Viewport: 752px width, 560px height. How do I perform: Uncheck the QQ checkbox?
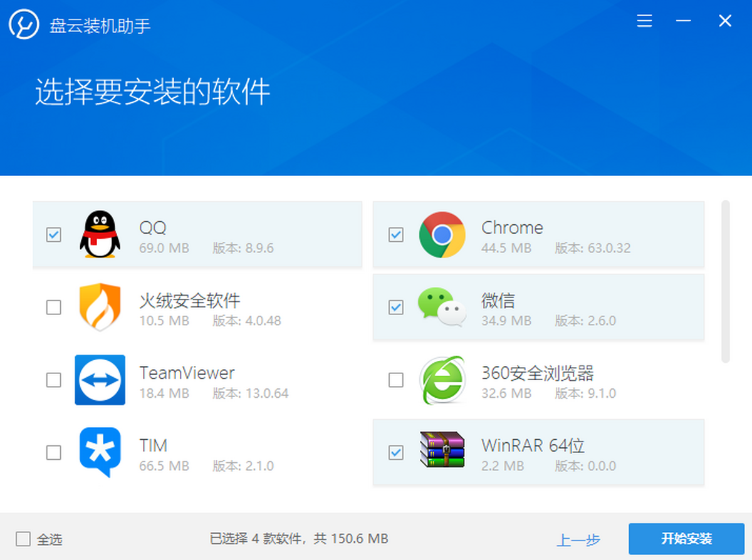(x=54, y=235)
